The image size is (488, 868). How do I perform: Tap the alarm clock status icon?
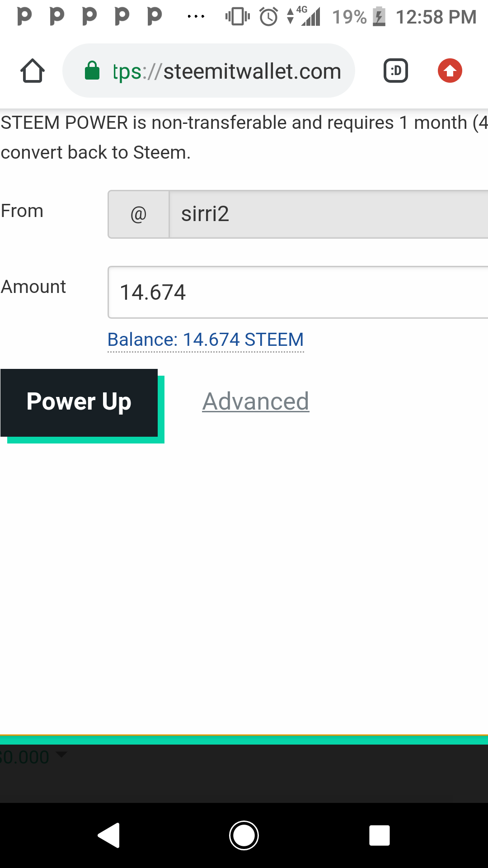coord(269,17)
